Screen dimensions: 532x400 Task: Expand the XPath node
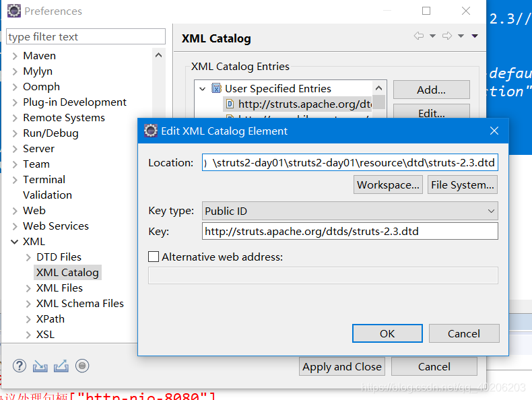pyautogui.click(x=28, y=319)
